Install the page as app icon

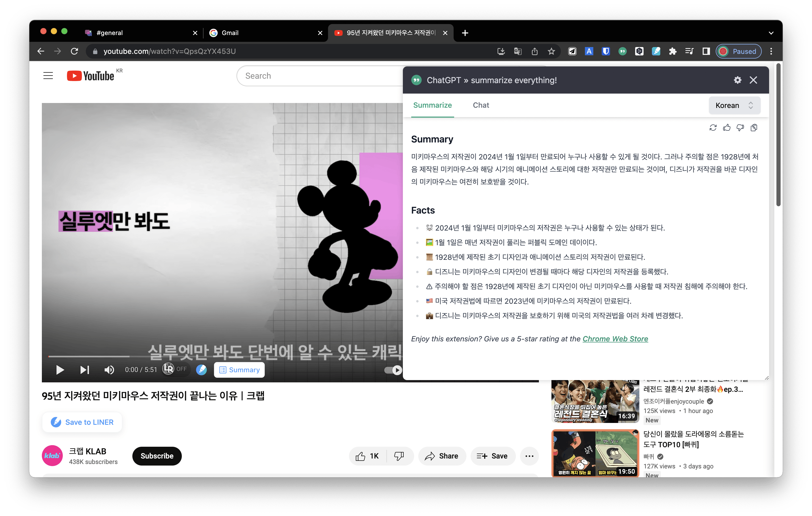pyautogui.click(x=501, y=51)
